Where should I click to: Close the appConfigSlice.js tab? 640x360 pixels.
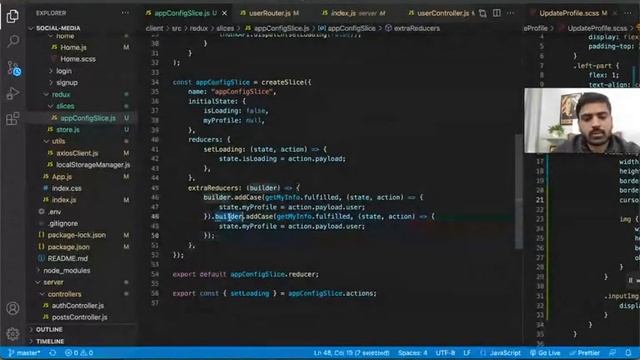(x=224, y=13)
